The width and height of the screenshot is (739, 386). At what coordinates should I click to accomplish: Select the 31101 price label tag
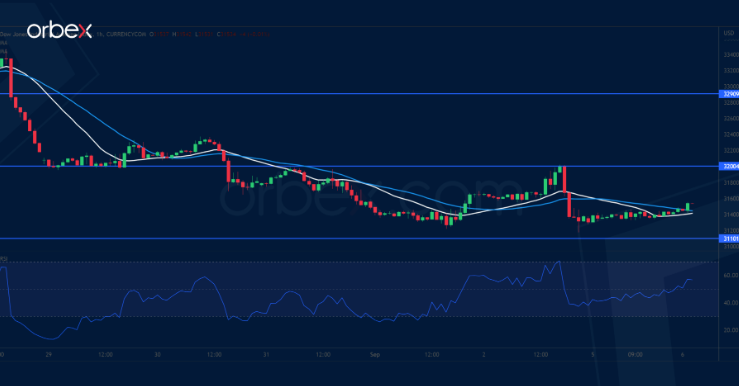tap(729, 238)
